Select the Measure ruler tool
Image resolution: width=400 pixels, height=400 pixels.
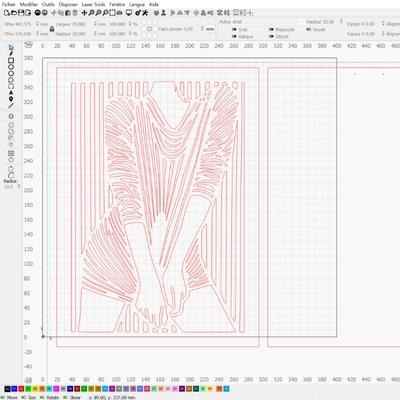point(11,105)
